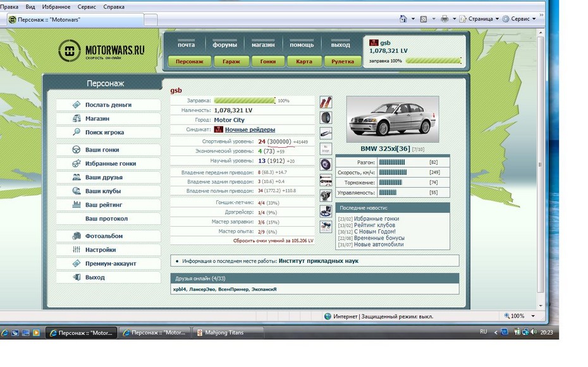Open the zoom 100% dropdown arrow

(x=533, y=316)
